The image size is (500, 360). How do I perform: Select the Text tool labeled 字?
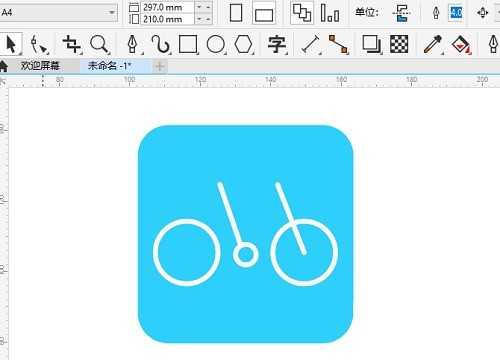coord(277,45)
